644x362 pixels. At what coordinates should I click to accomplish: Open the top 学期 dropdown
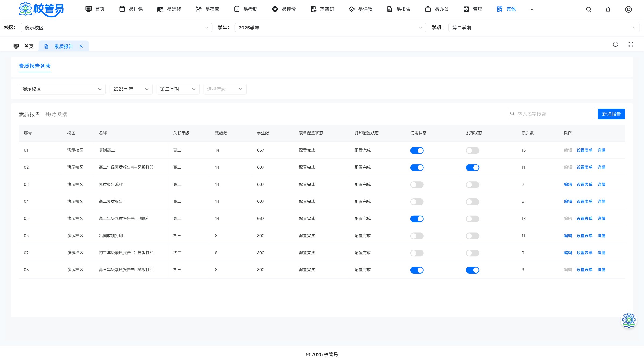click(544, 28)
